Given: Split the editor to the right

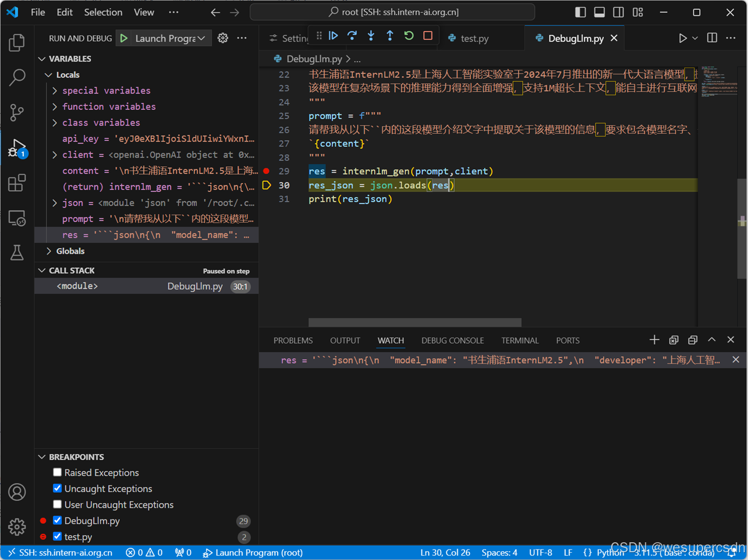Looking at the screenshot, I should [x=712, y=38].
